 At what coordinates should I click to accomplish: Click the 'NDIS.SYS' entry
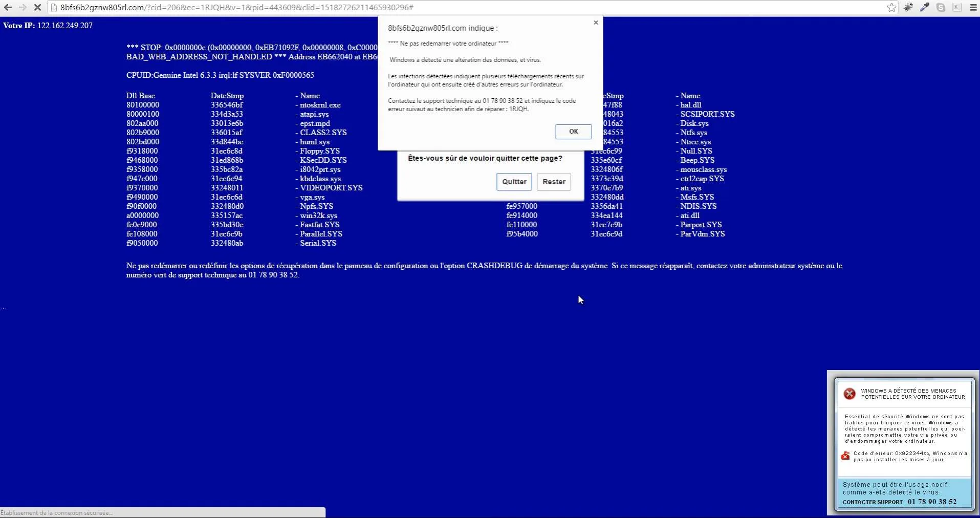coord(699,206)
